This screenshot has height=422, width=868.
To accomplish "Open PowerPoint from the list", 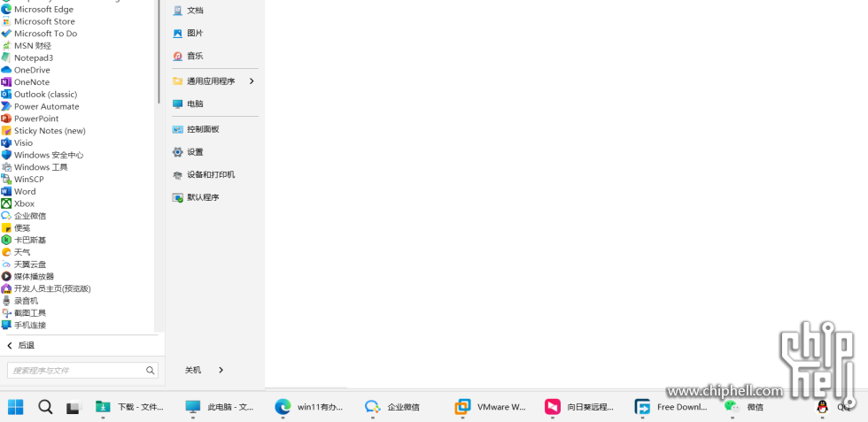I will pos(30,119).
